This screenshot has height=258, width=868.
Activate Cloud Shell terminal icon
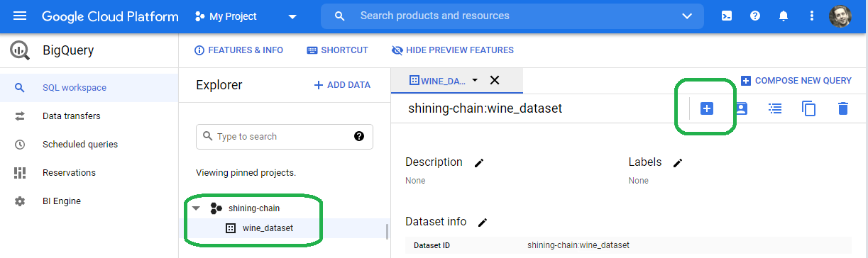click(x=727, y=16)
